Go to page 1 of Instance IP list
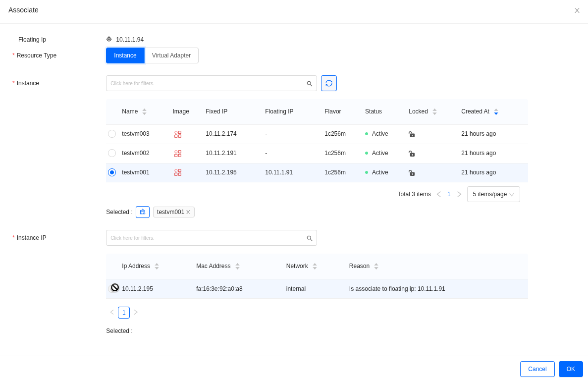This screenshot has height=379, width=588. click(124, 313)
